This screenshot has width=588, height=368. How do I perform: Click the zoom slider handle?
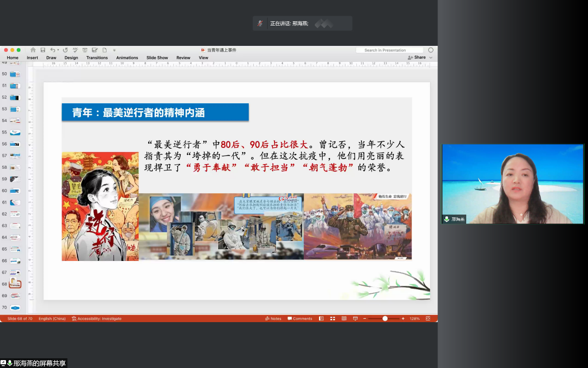click(x=385, y=318)
